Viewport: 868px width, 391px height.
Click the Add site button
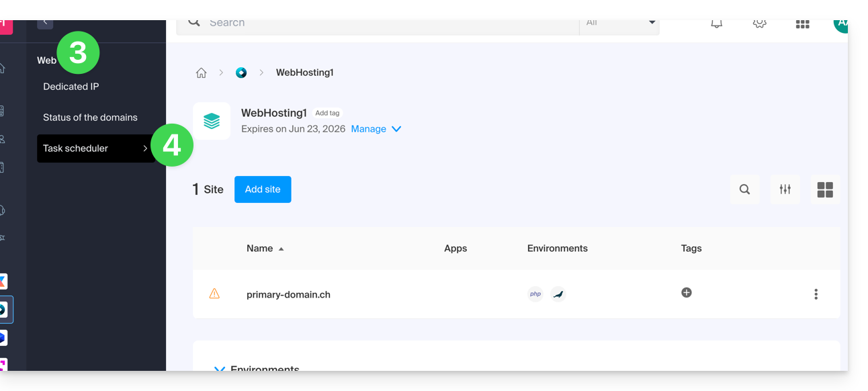[263, 189]
